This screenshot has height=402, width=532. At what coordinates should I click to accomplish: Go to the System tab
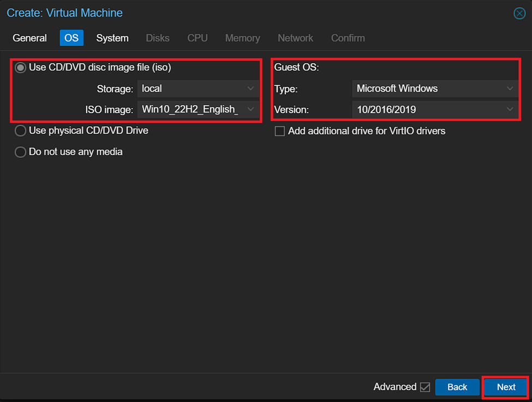tap(112, 38)
